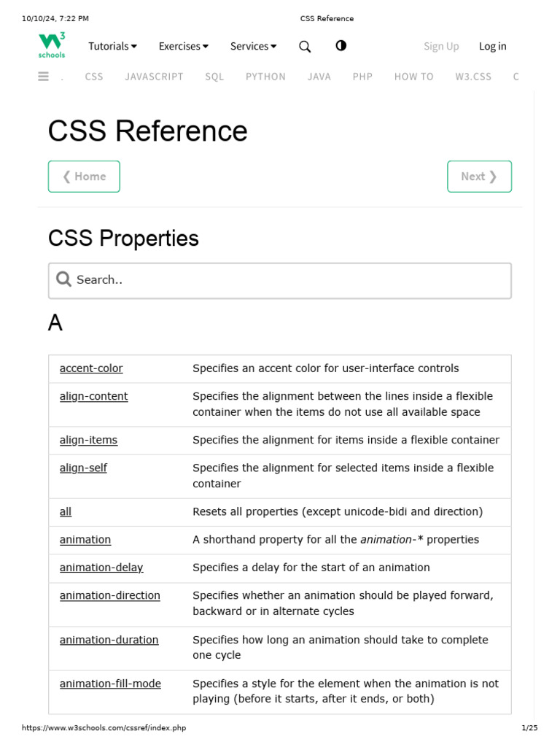The image size is (560, 747).
Task: Open the JAVASCRIPT topic tab
Action: click(154, 77)
